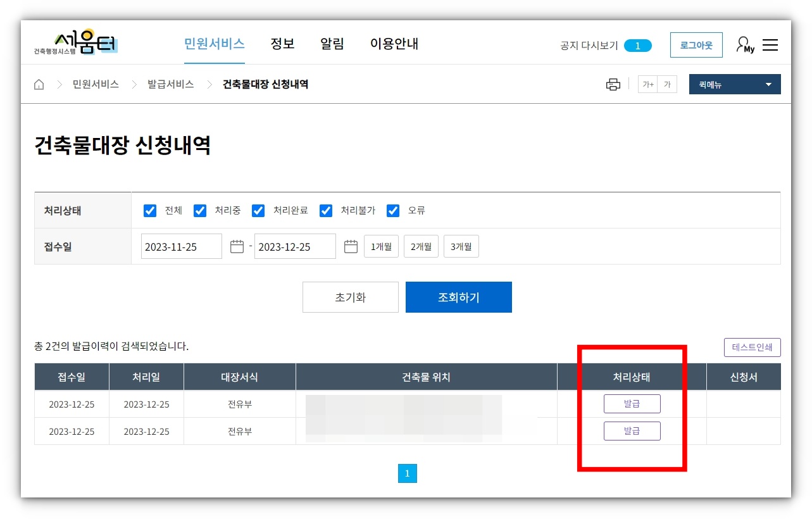Disable the 오류 checkbox

coord(393,210)
